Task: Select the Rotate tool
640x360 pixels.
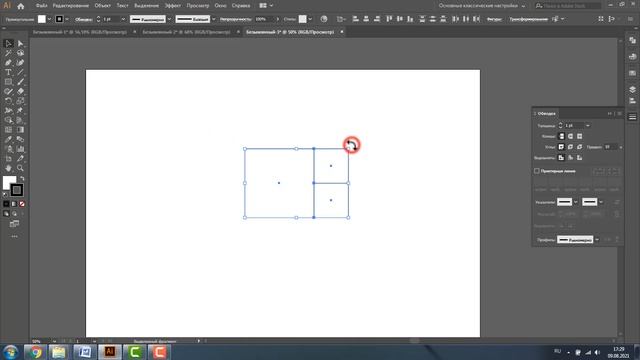Action: point(8,101)
